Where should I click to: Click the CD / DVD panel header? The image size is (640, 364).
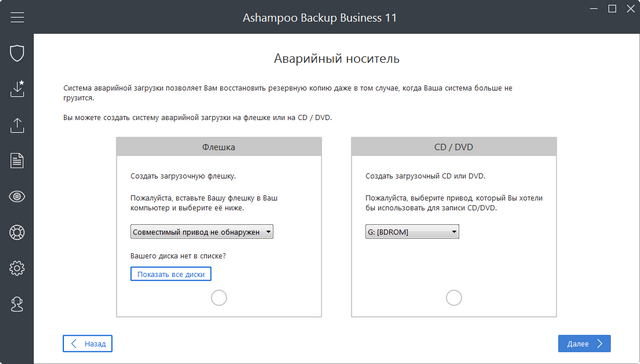453,147
